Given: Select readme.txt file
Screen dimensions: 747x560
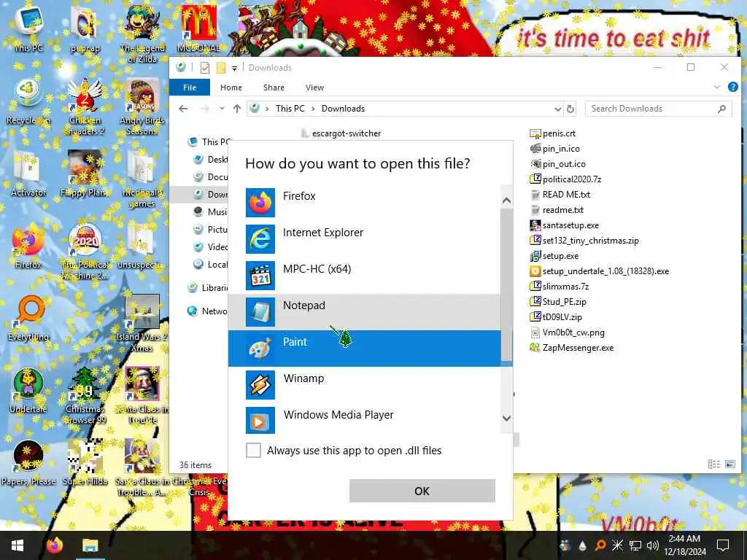Looking at the screenshot, I should click(557, 209).
